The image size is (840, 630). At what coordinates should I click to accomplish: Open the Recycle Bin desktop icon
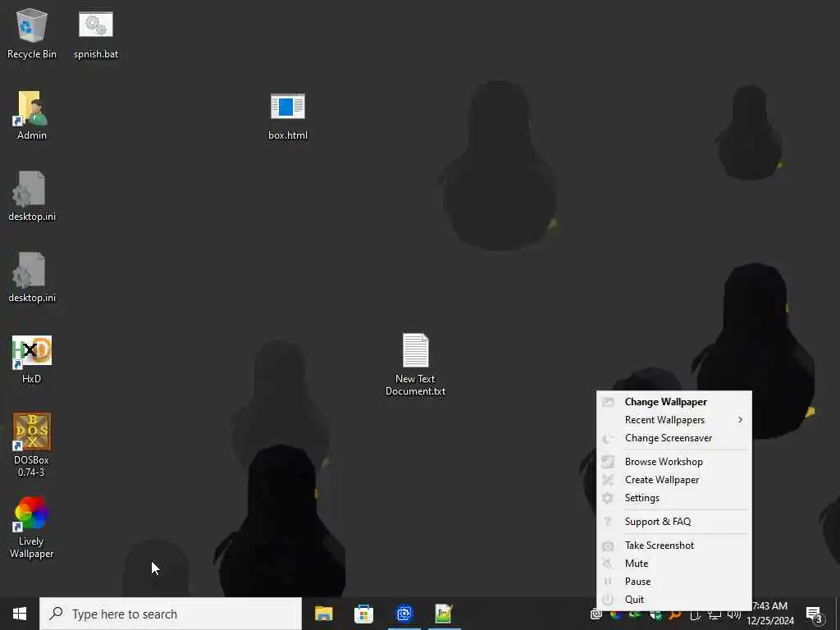point(32,33)
